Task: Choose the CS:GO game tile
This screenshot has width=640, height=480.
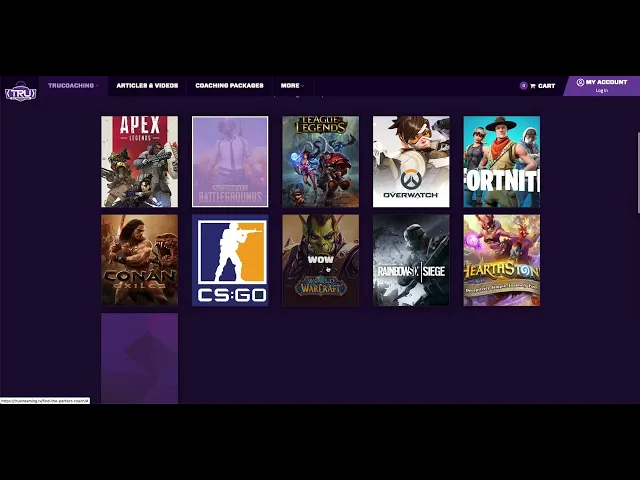Action: (230, 260)
